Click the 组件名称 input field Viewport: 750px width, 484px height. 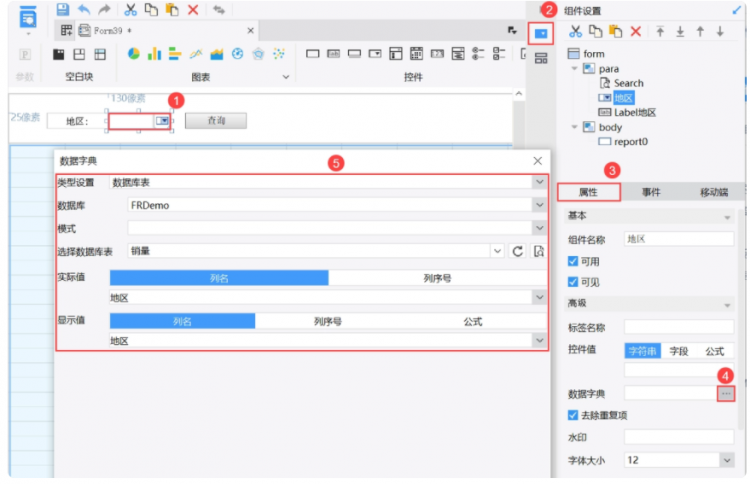[679, 239]
